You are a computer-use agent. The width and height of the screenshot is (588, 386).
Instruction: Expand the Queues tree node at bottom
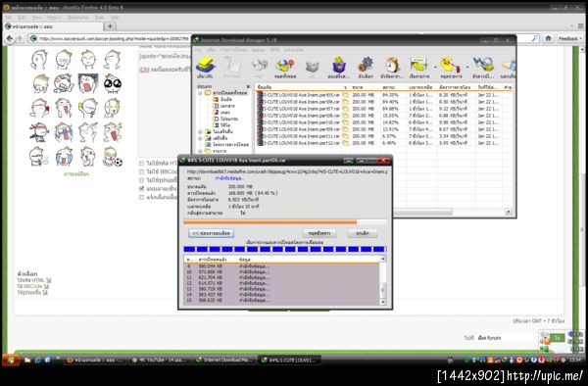click(200, 151)
